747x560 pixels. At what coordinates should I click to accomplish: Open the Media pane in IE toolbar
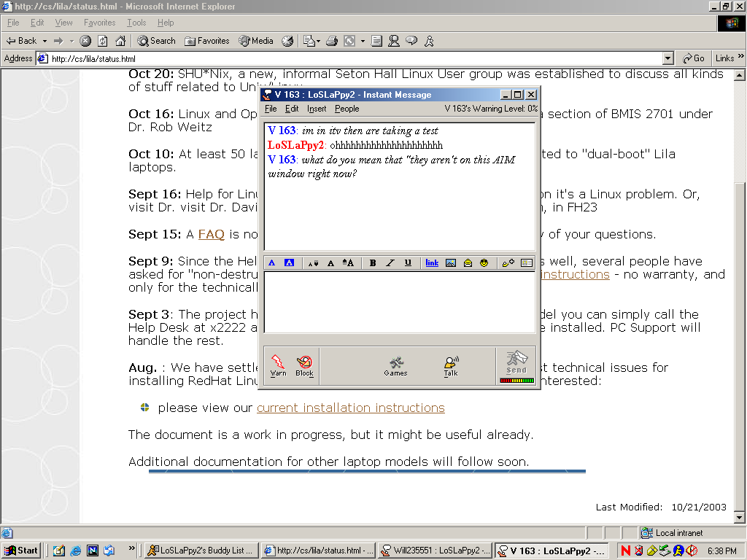[x=256, y=41]
